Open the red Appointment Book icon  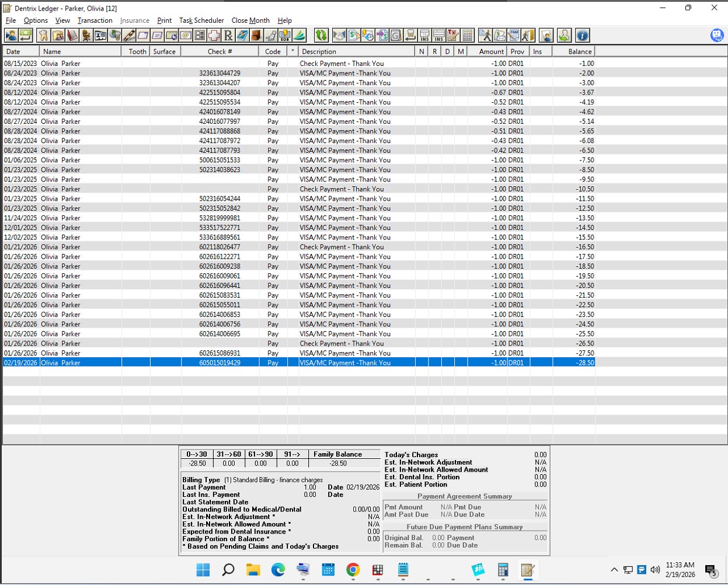[72, 36]
